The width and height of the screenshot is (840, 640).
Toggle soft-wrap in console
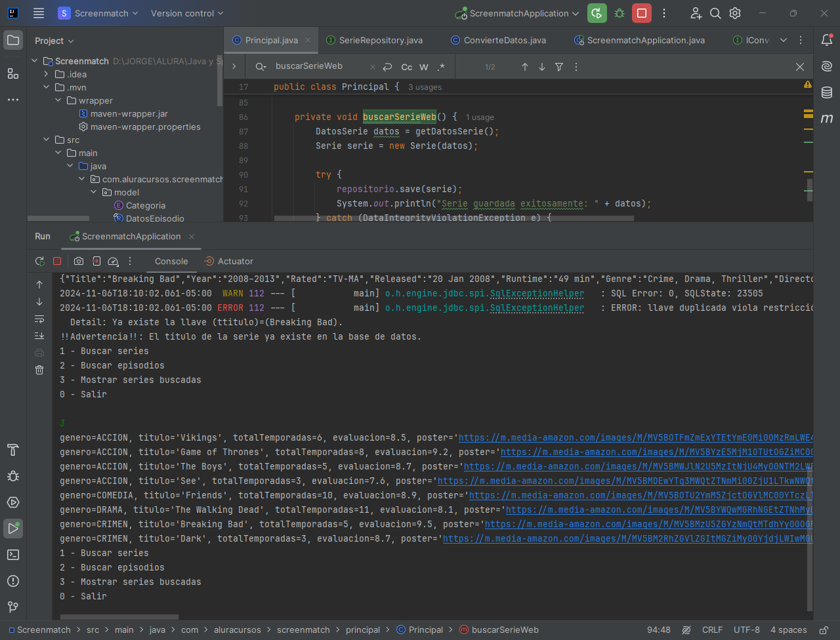(x=39, y=319)
